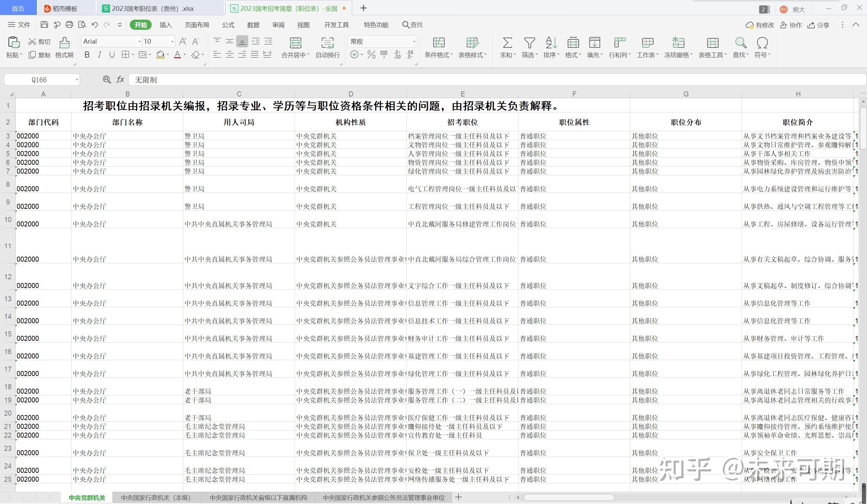Switch to the 插入 ribbon tab
This screenshot has width=867, height=504.
(166, 25)
